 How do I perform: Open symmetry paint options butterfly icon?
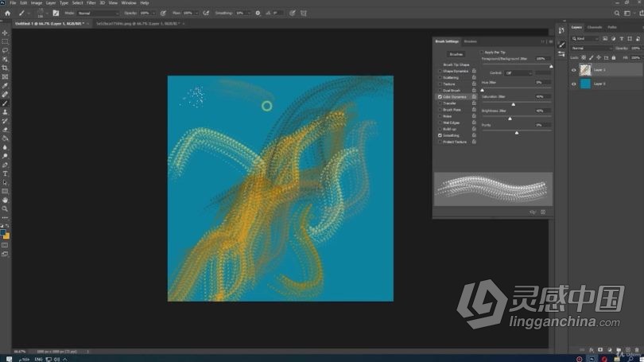click(x=304, y=14)
